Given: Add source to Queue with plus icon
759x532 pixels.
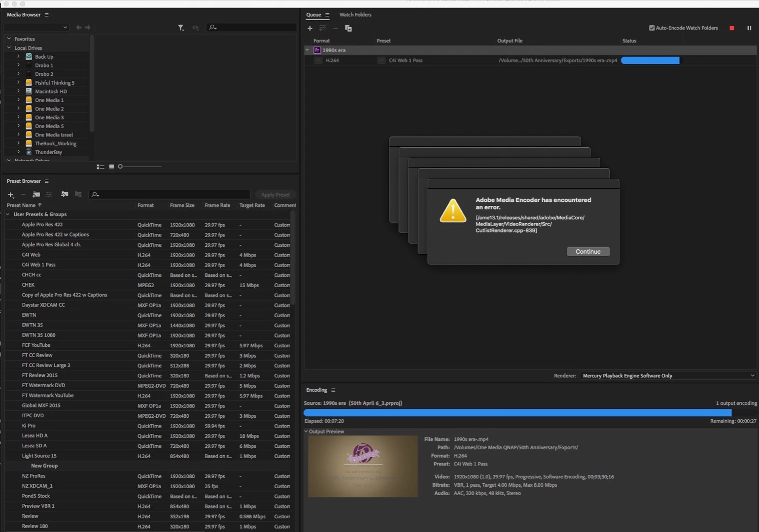Looking at the screenshot, I should point(310,28).
